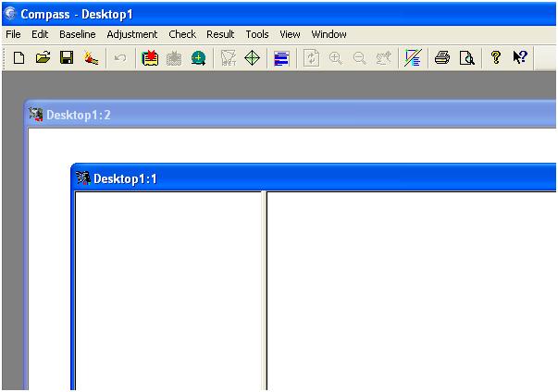Click the blue-green striped lines icon
558x392 pixels.
click(413, 58)
